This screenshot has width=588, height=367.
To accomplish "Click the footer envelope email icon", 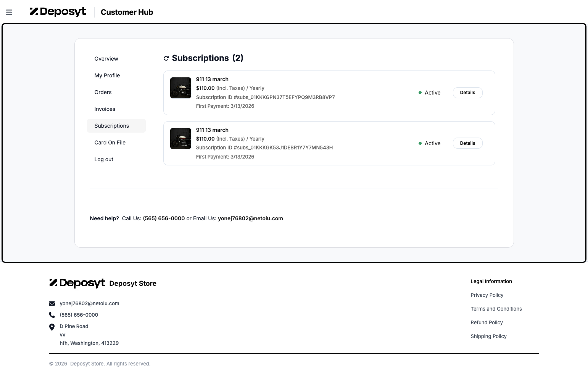I will [52, 304].
